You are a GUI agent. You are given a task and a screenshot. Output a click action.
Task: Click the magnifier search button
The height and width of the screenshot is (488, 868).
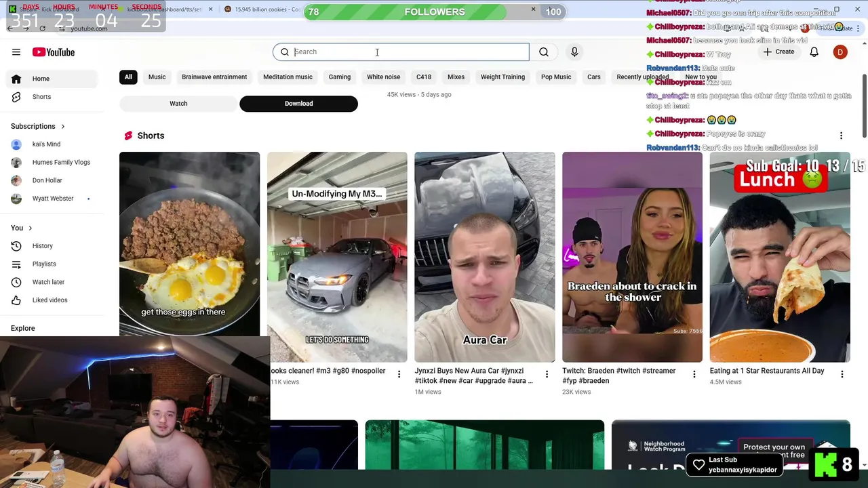544,52
